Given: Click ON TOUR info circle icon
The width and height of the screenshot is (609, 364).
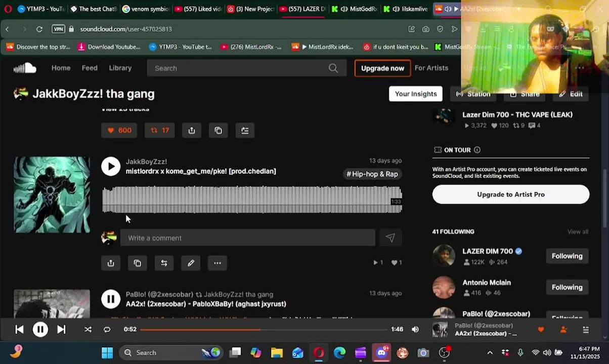Looking at the screenshot, I should tap(477, 150).
